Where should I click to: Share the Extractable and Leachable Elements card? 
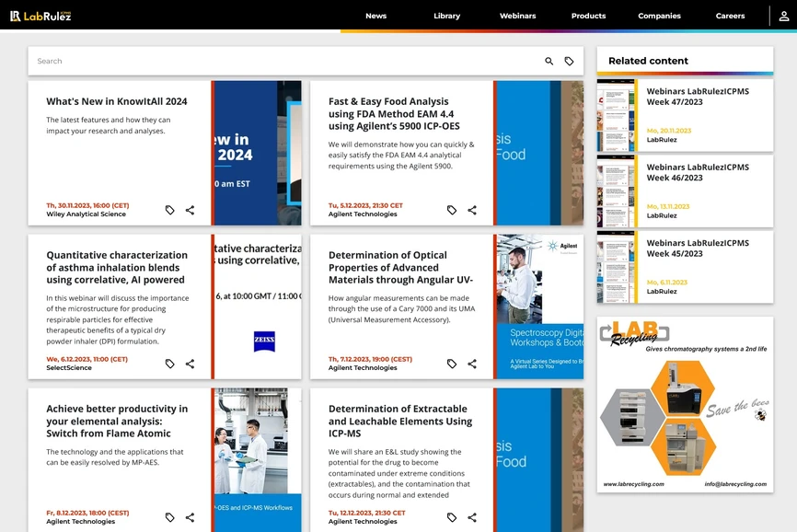click(472, 517)
